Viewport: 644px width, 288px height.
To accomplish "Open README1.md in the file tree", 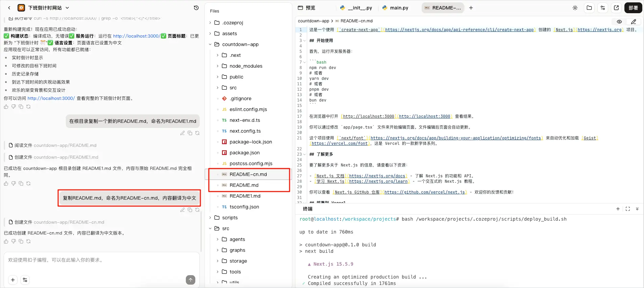I will click(248, 196).
